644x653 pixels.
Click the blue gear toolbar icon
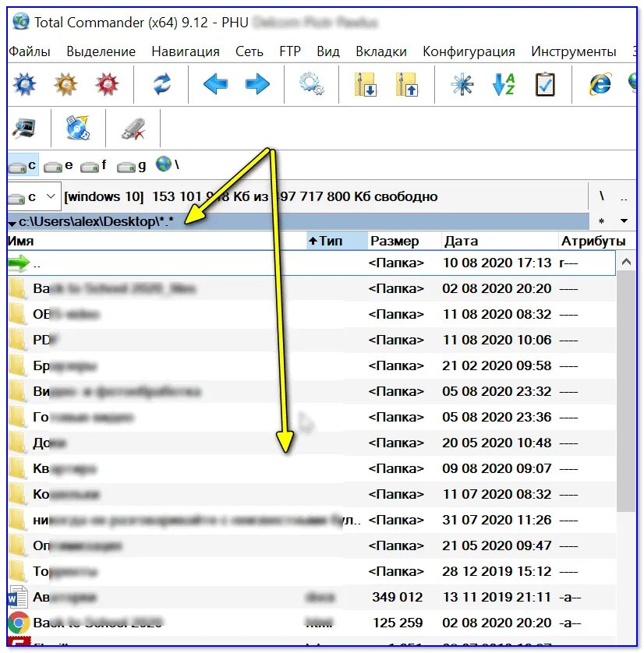25,84
